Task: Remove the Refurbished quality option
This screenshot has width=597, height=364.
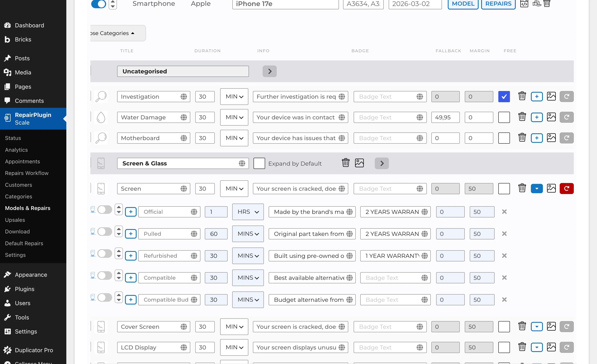Action: coord(504,256)
